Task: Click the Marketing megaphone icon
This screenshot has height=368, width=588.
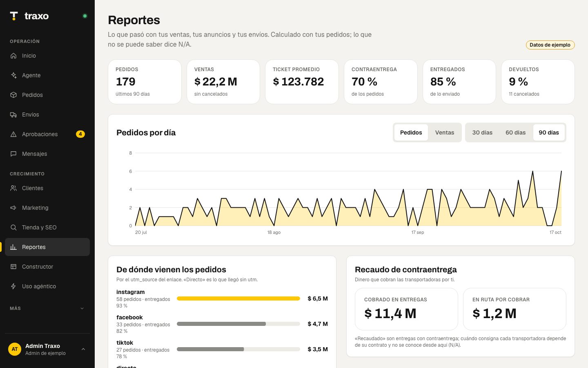Action: 13,208
